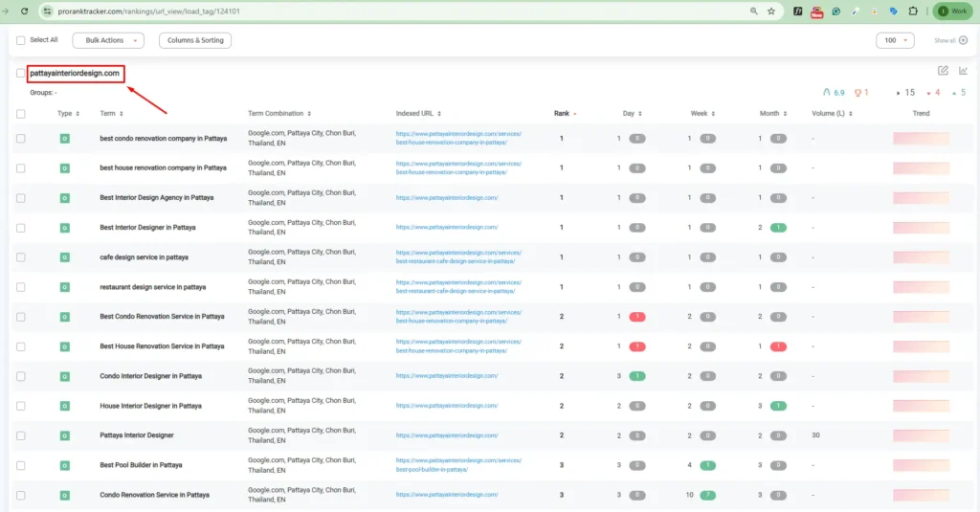This screenshot has width=980, height=512.
Task: Click the green type icon for cafe design service
Action: [x=64, y=256]
